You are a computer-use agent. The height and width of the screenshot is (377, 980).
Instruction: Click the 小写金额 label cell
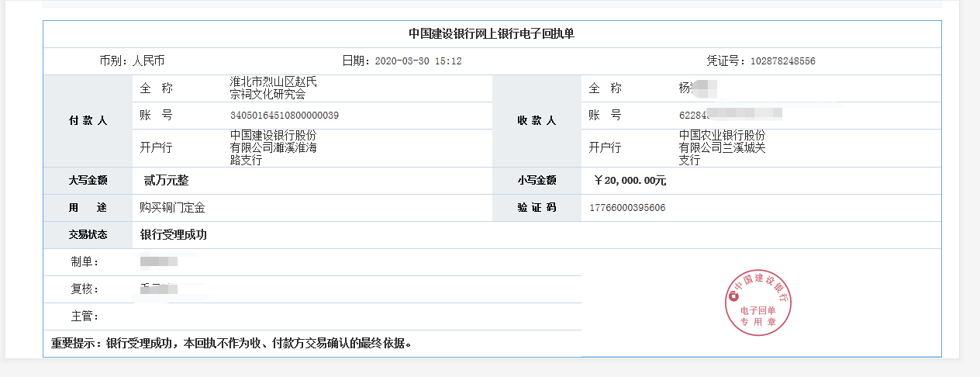click(537, 181)
